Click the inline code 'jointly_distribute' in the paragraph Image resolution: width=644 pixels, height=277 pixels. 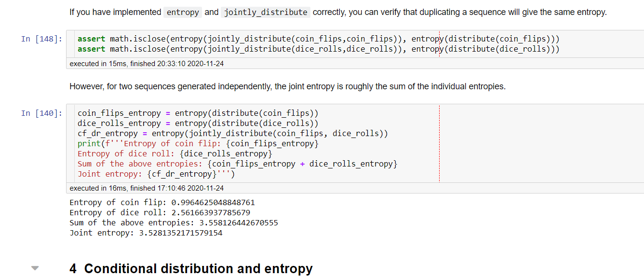(x=266, y=13)
